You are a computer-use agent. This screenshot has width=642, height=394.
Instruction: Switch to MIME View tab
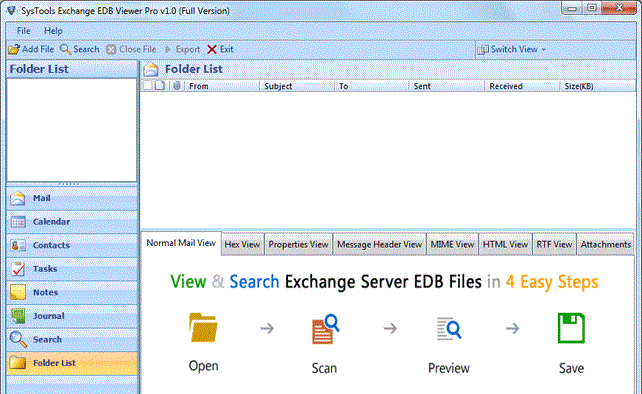point(452,245)
